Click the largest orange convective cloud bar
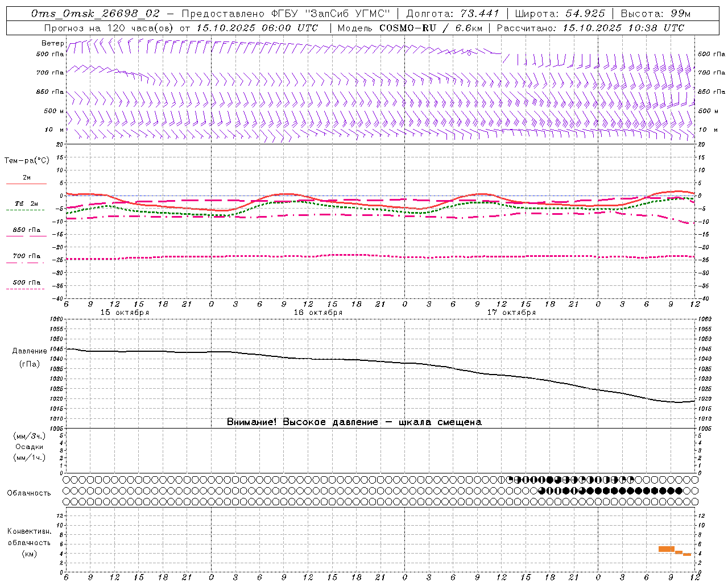The height and width of the screenshot is (582, 728). click(x=666, y=549)
